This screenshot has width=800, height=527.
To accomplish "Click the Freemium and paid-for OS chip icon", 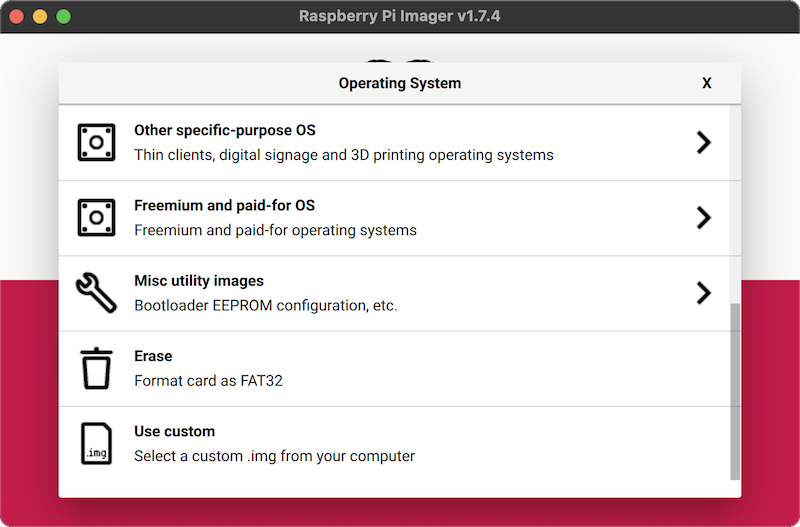I will pos(96,218).
